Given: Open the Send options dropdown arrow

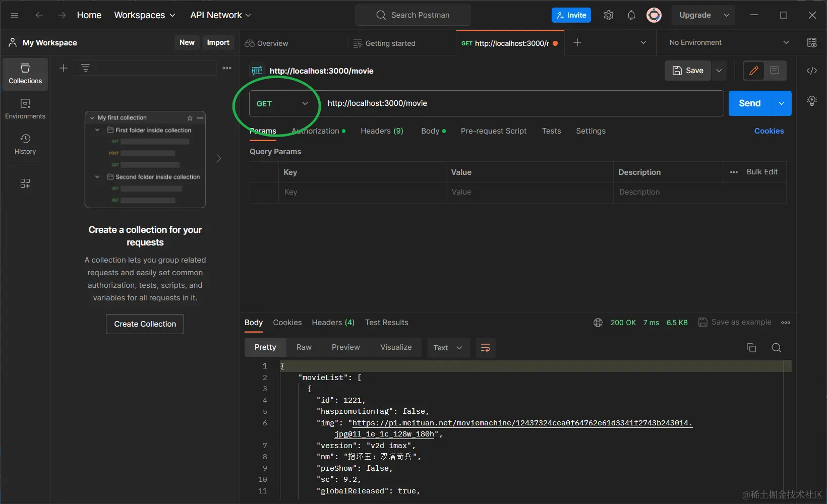Looking at the screenshot, I should click(782, 103).
